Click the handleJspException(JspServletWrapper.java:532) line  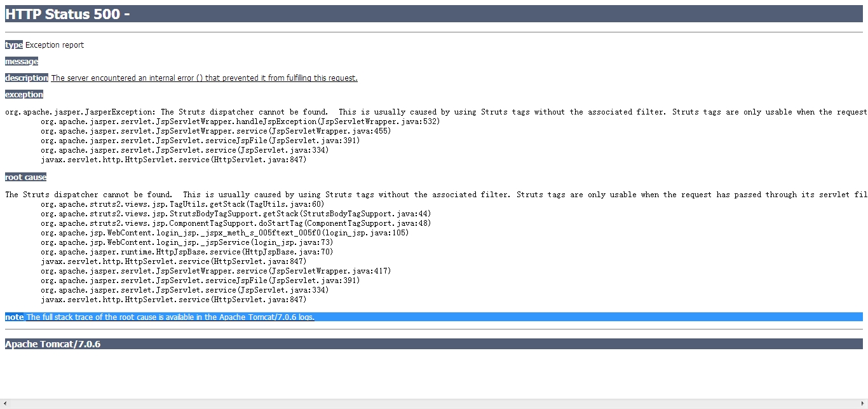(240, 121)
